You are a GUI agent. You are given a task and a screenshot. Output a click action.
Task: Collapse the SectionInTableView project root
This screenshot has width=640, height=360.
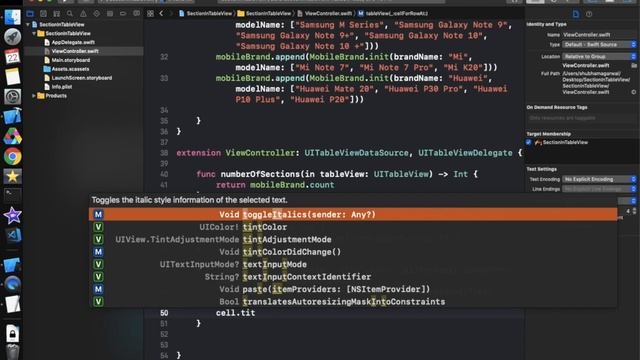pos(28,24)
